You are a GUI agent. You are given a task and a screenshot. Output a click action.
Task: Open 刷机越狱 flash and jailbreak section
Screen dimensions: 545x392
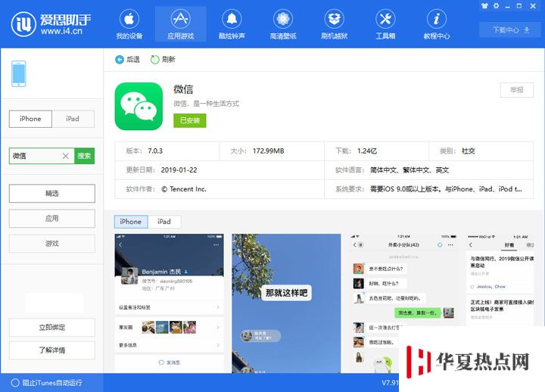[x=334, y=24]
